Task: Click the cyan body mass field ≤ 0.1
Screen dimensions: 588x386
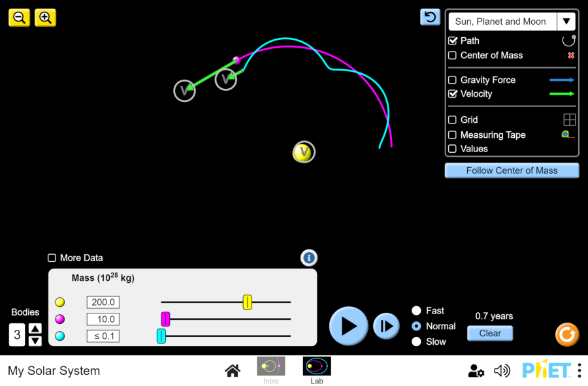Action: point(103,336)
